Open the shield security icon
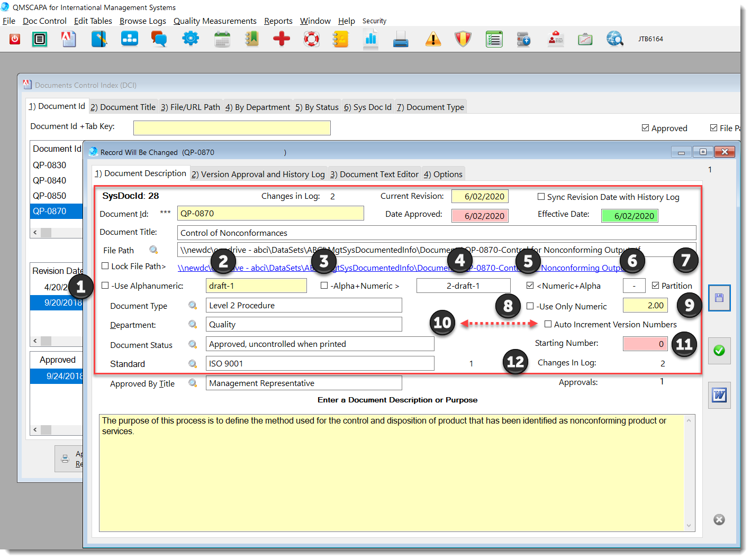751x560 pixels. point(463,39)
